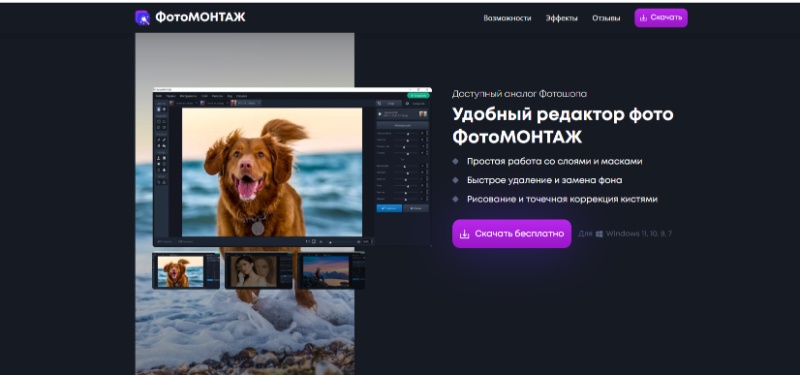This screenshot has width=800, height=375.
Task: Click Рисование и точечная коррекция кистями
Action: click(562, 199)
